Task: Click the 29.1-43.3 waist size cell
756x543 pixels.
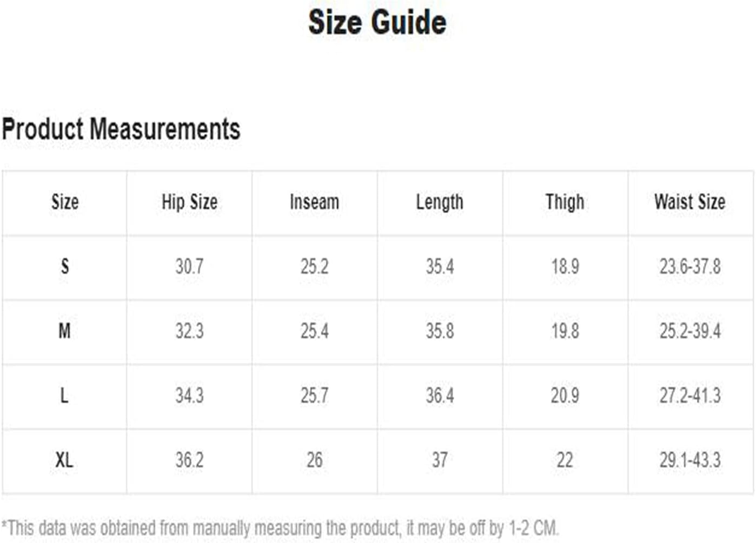Action: [690, 460]
